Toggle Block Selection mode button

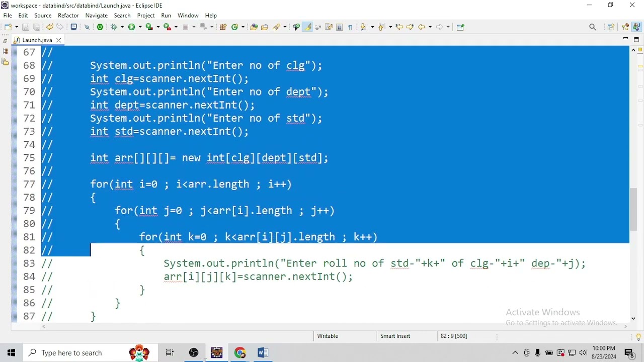coord(340,27)
